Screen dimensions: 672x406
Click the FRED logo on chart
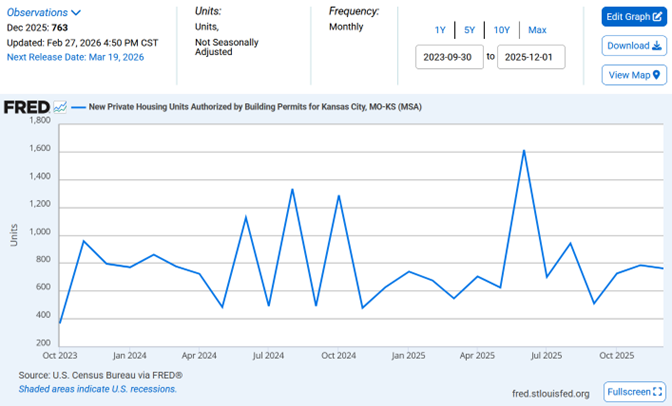[x=26, y=106]
